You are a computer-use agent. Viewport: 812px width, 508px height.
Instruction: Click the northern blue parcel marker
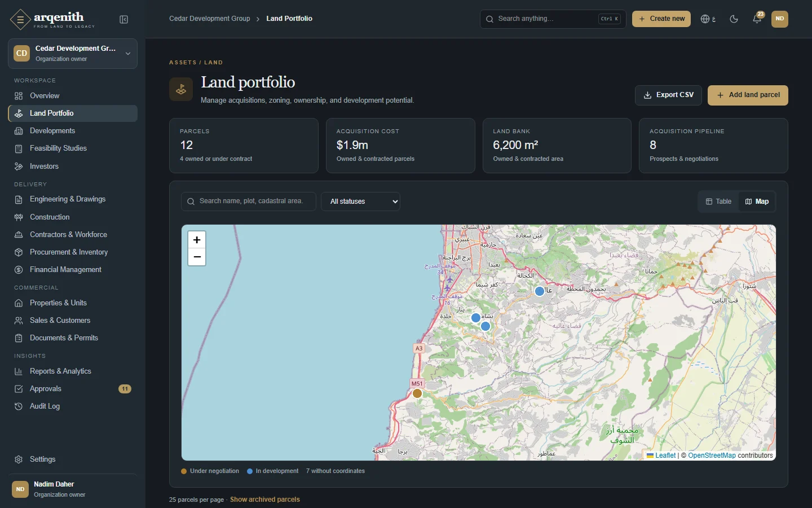click(x=540, y=291)
